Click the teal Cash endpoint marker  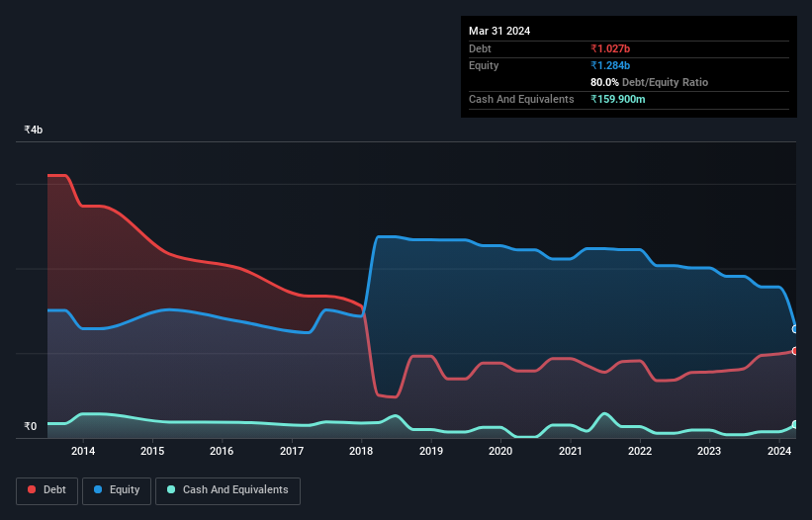(795, 424)
